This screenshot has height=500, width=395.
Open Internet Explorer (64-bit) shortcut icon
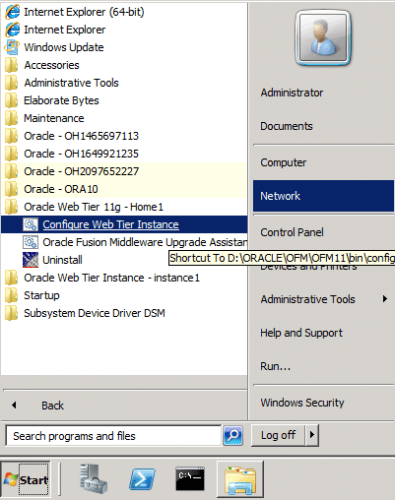coord(12,12)
